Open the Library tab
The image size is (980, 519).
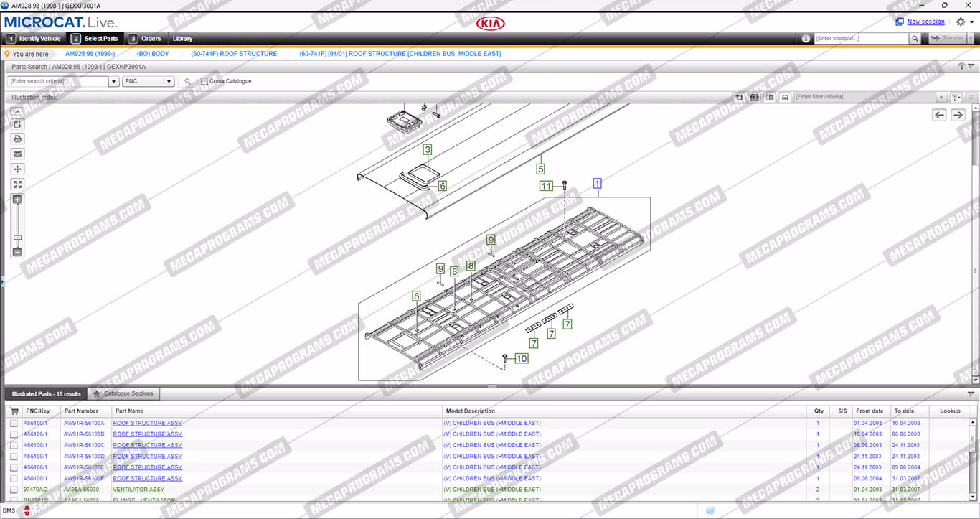pos(182,39)
